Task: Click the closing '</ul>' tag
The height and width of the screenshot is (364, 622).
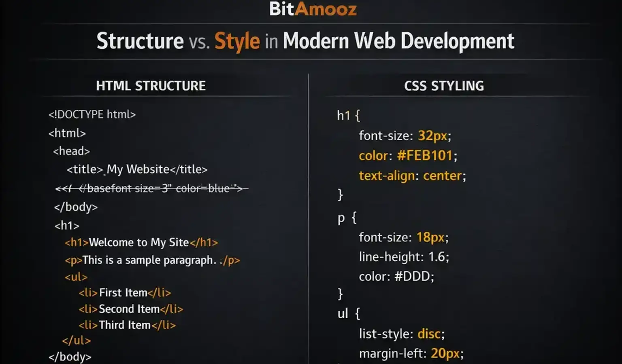Action: pos(76,341)
